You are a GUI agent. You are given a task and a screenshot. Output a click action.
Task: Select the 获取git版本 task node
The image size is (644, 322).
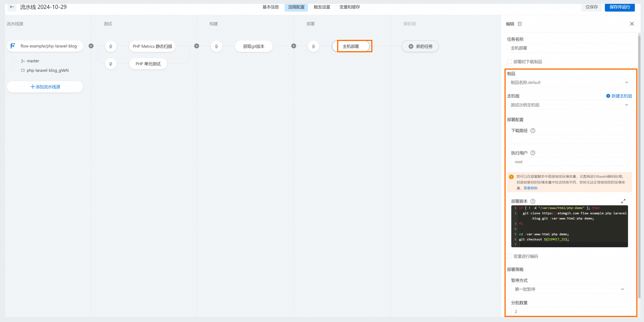coord(253,46)
